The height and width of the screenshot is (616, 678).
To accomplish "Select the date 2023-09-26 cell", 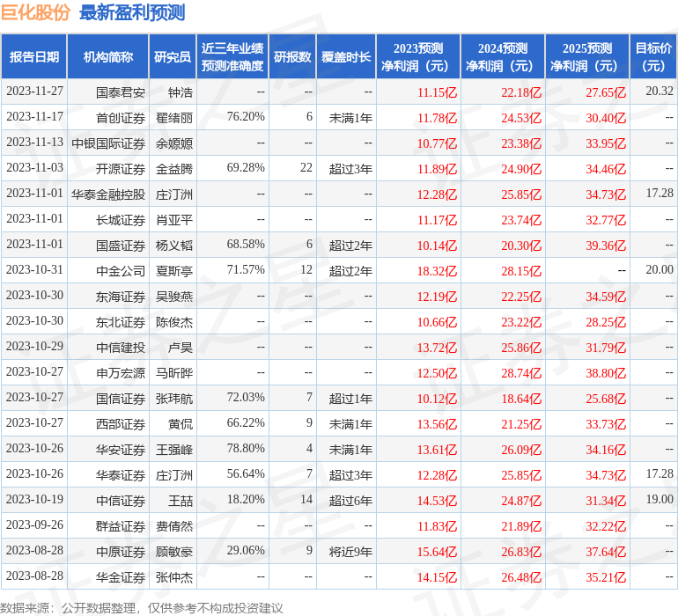I will (x=34, y=524).
